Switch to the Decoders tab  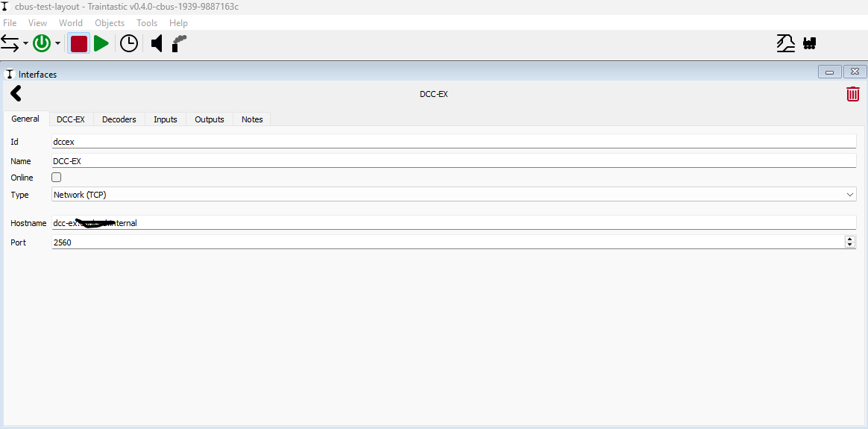click(119, 119)
